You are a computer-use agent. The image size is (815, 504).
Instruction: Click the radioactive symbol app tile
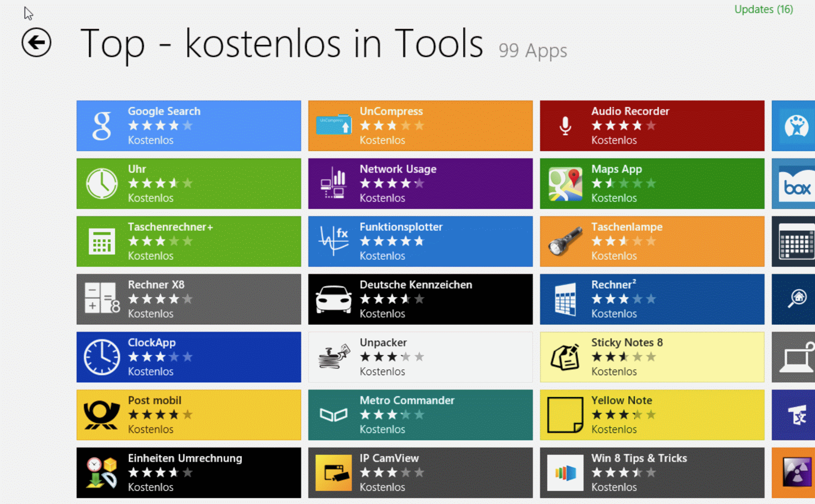[x=793, y=473]
